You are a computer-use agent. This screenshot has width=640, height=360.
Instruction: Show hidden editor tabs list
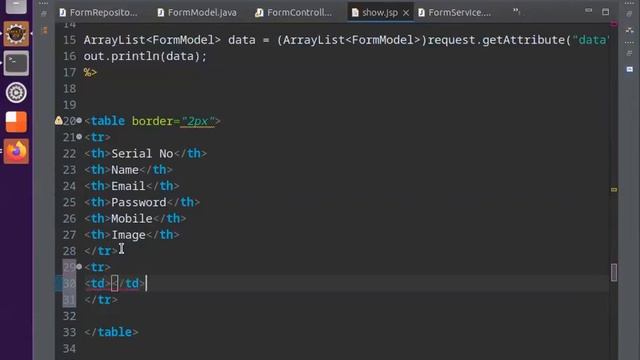point(516,11)
